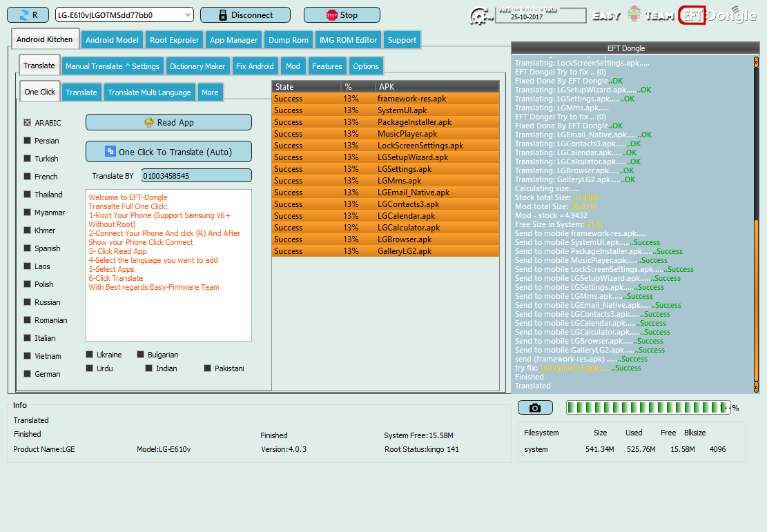The width and height of the screenshot is (767, 532).
Task: Open the Mod tab
Action: (293, 66)
